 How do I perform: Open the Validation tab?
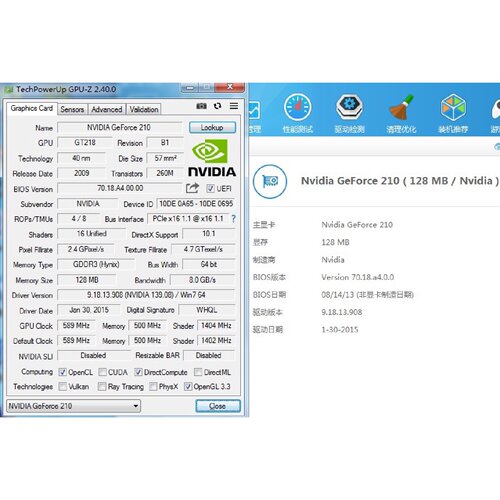(x=144, y=109)
